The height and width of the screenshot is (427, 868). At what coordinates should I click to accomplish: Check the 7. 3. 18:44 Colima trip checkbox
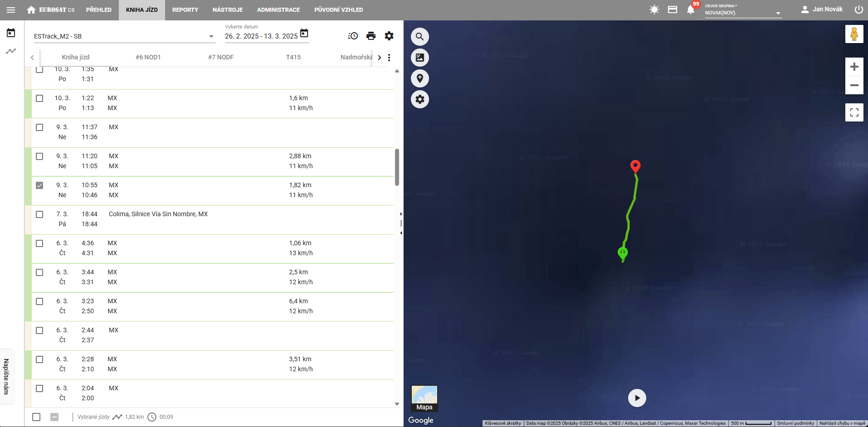pos(39,214)
